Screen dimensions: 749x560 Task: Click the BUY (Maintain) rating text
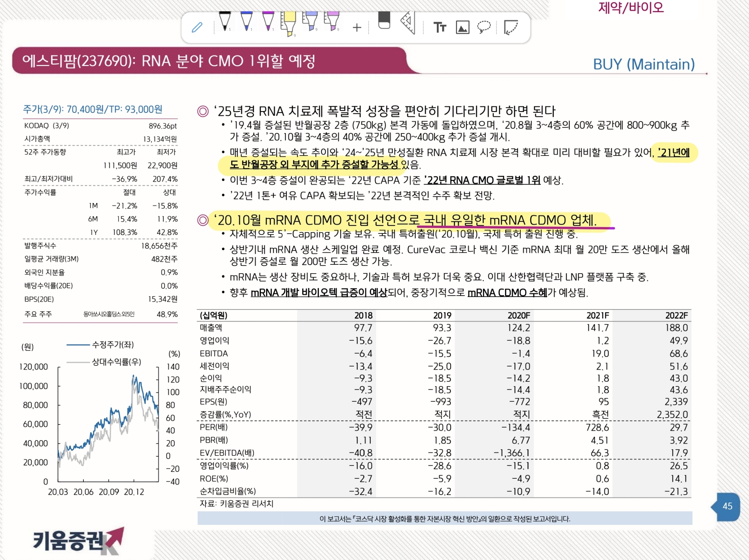[x=644, y=64]
